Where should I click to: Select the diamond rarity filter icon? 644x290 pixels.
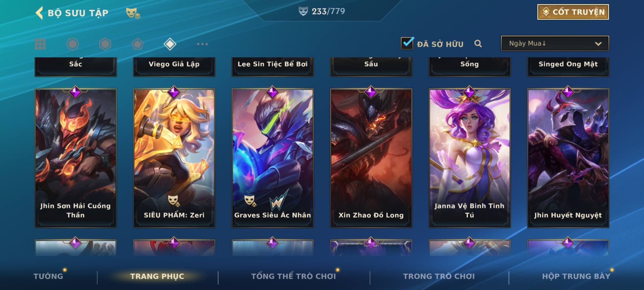pos(170,44)
